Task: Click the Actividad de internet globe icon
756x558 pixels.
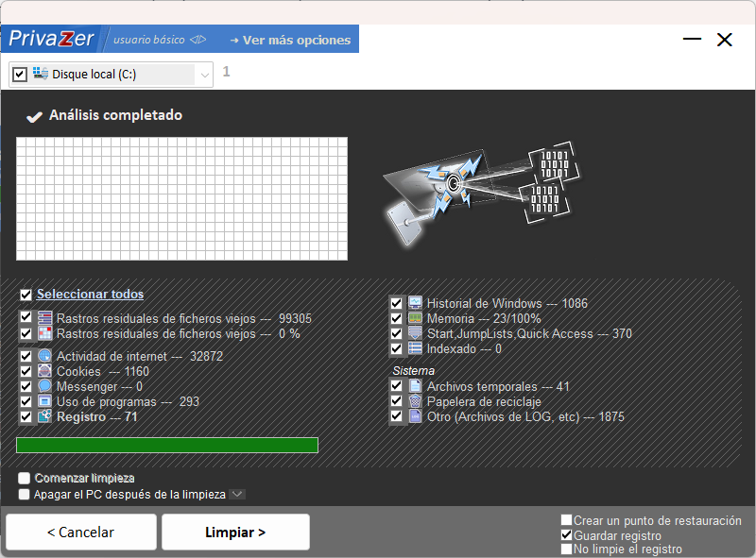Action: [x=44, y=356]
